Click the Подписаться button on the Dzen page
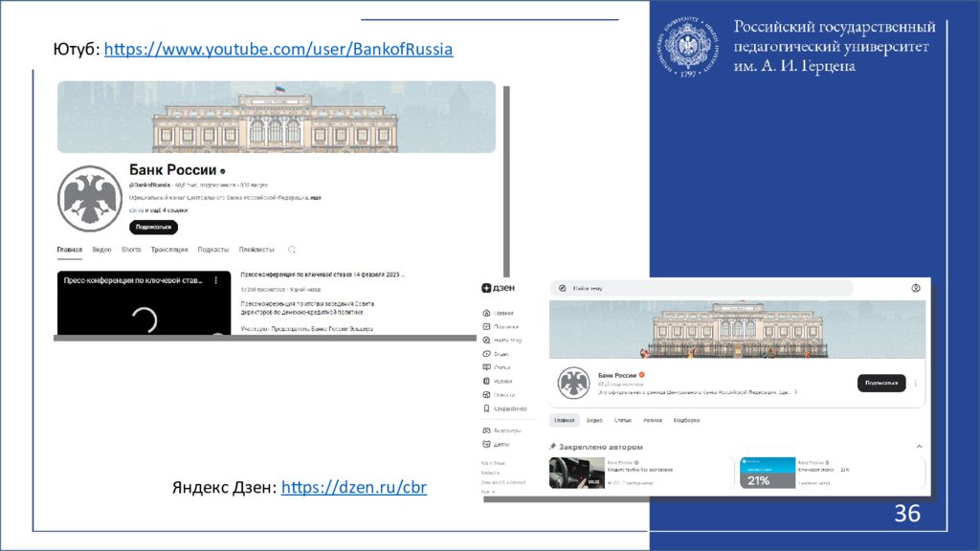Image resolution: width=980 pixels, height=551 pixels. tap(881, 383)
